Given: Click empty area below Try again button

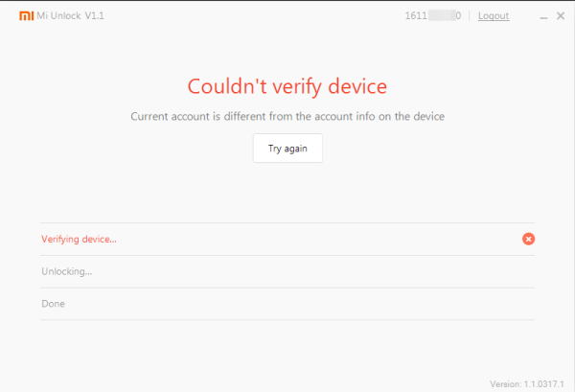Looking at the screenshot, I should tap(287, 191).
